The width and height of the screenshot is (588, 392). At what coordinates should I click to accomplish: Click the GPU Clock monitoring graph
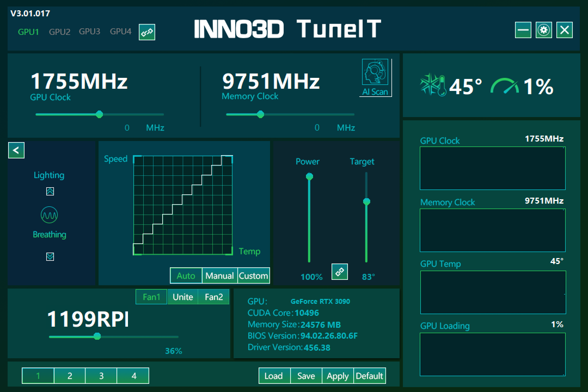tap(492, 168)
